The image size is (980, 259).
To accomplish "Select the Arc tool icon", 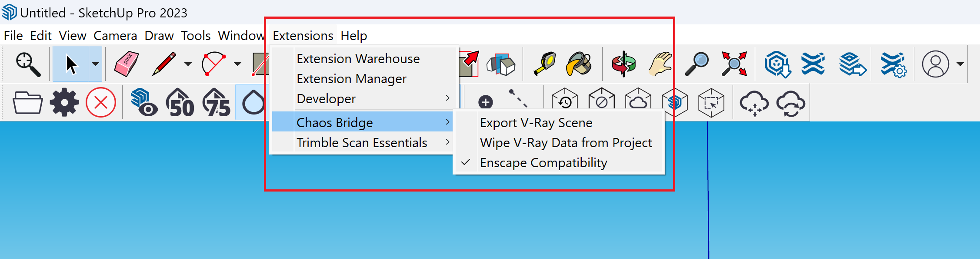I will pyautogui.click(x=213, y=64).
